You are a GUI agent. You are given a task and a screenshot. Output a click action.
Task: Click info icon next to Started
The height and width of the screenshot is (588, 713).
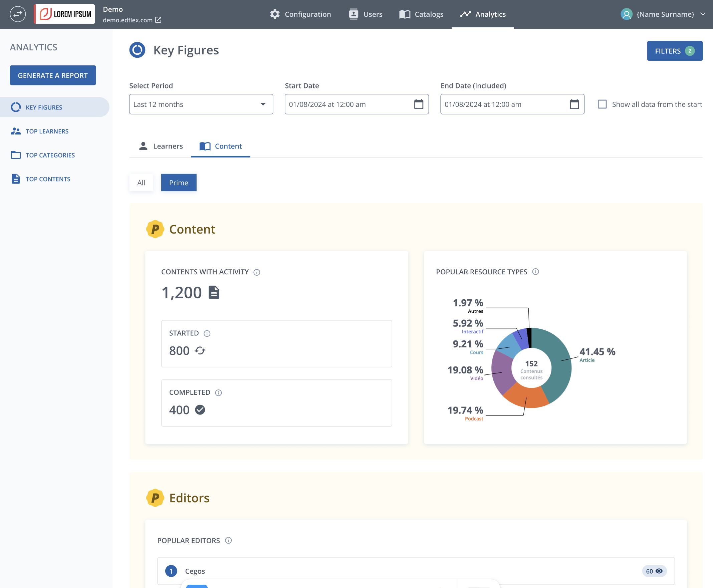207,334
